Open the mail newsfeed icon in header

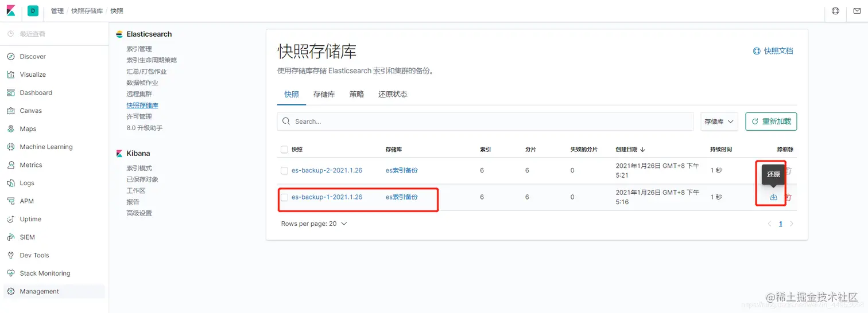pos(857,11)
